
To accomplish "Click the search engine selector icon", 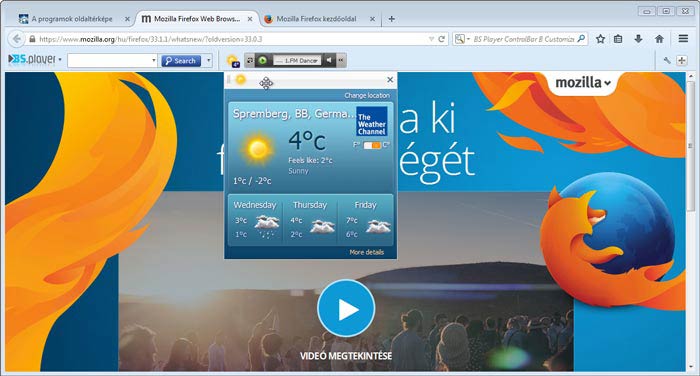I will 460,39.
